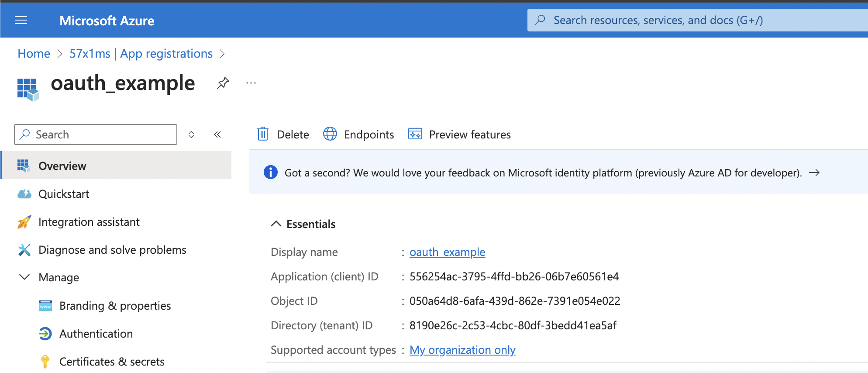Click the Quickstart cloud icon
868x373 pixels.
tap(24, 194)
